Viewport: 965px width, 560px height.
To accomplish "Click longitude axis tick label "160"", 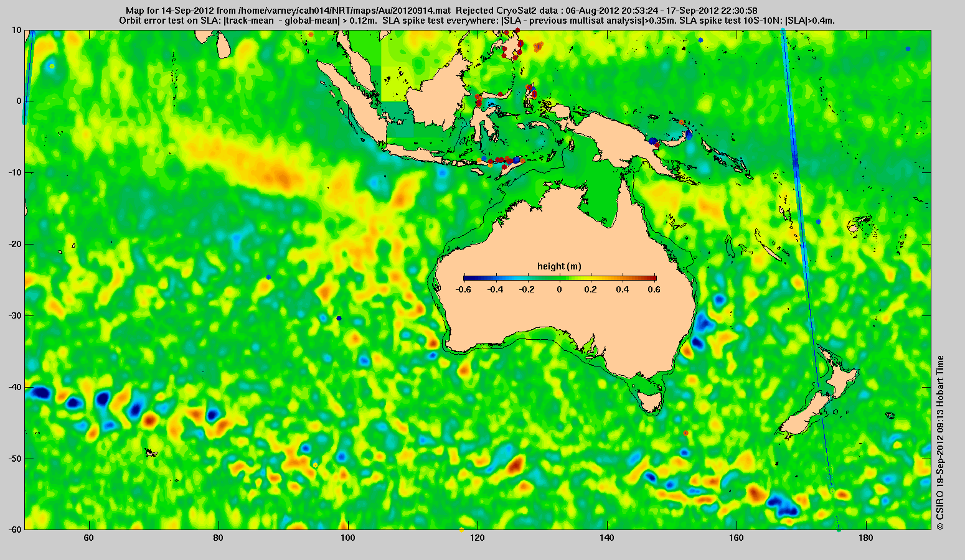I will pyautogui.click(x=737, y=538).
